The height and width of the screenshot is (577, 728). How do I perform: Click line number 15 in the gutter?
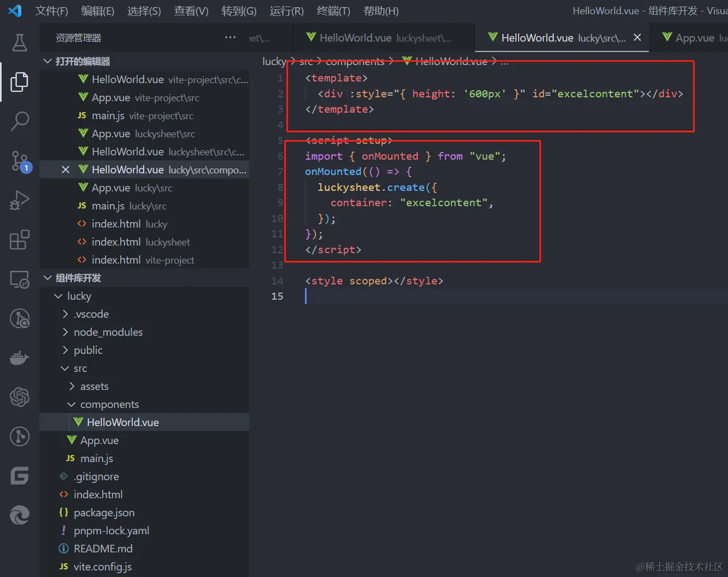[x=278, y=296]
